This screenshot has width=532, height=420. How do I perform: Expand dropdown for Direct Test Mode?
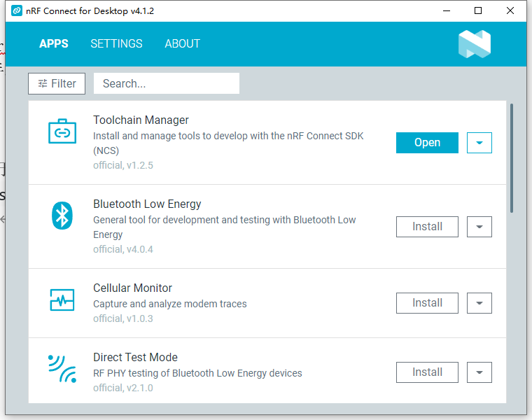tap(479, 372)
